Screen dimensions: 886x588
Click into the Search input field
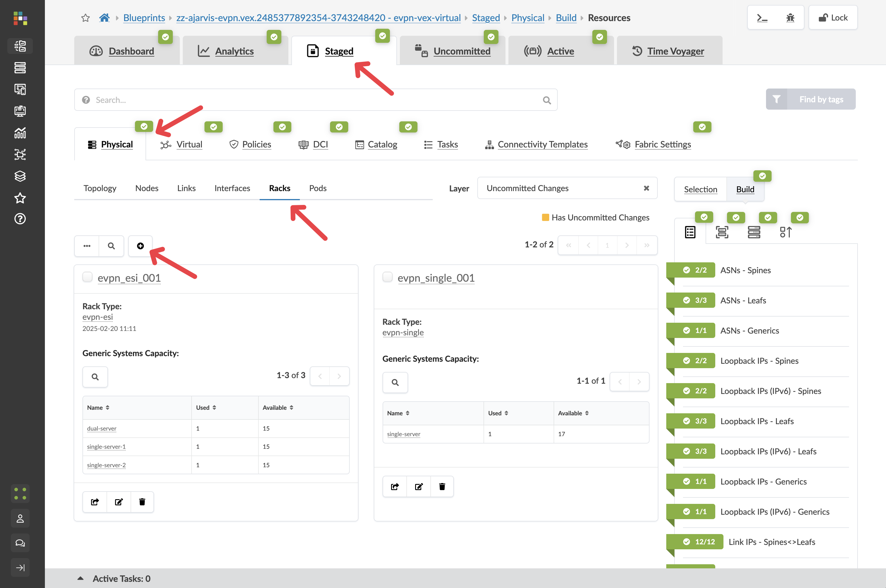click(315, 100)
